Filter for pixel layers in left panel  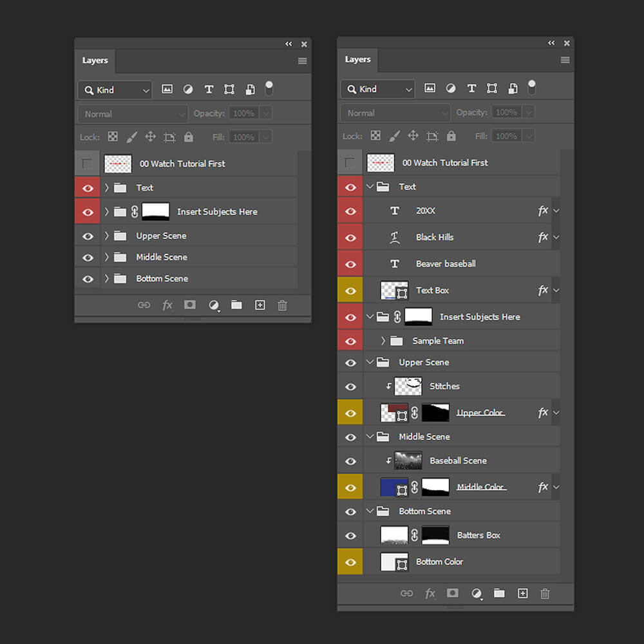pos(167,90)
